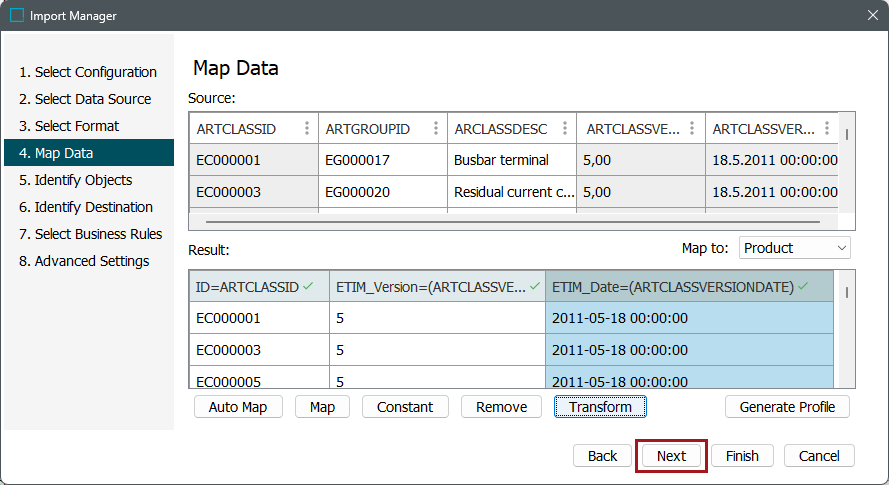Open ARTCLASSVE... column options menu

point(694,129)
